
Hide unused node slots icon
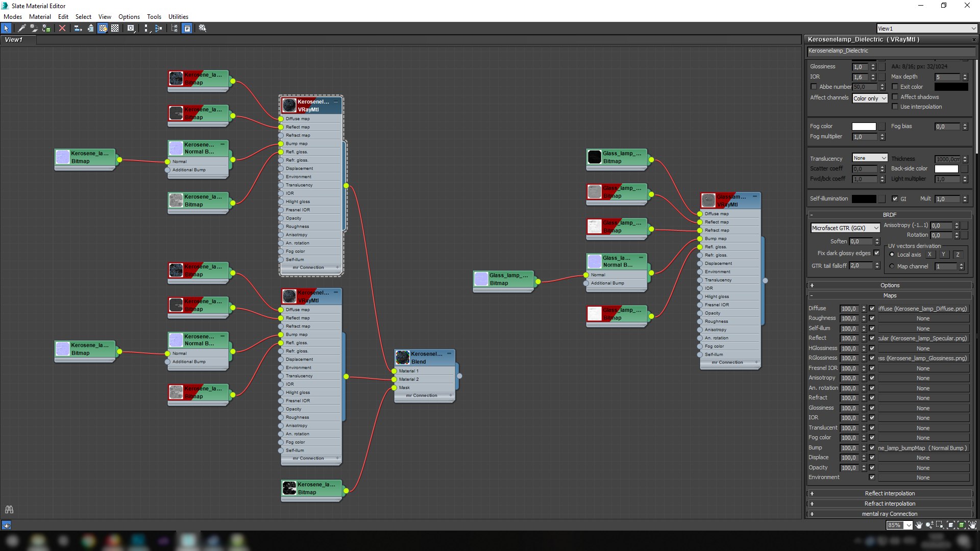tap(90, 29)
